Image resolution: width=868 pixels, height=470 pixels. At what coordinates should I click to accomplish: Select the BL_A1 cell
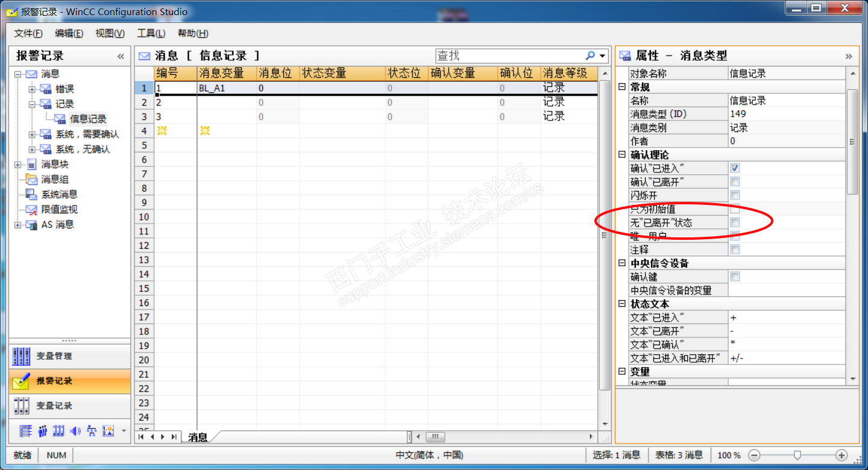227,88
